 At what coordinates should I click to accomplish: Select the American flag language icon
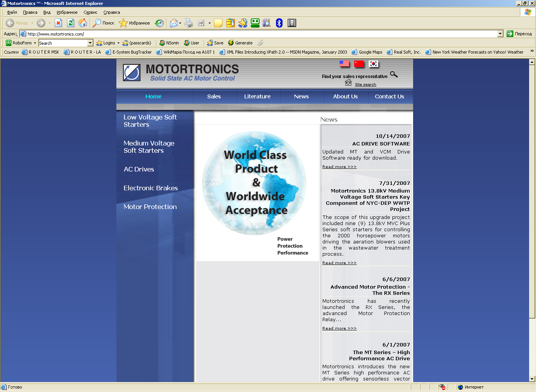click(x=343, y=64)
